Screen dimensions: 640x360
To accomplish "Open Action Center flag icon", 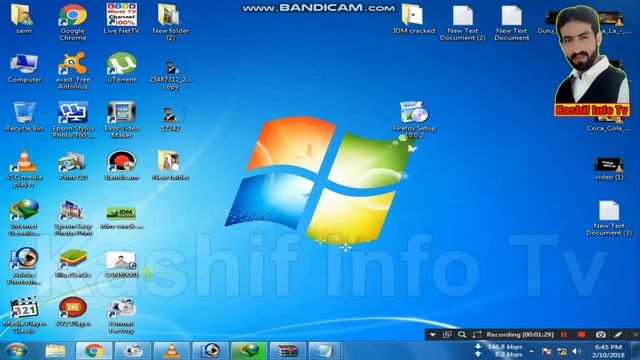I will 547,351.
